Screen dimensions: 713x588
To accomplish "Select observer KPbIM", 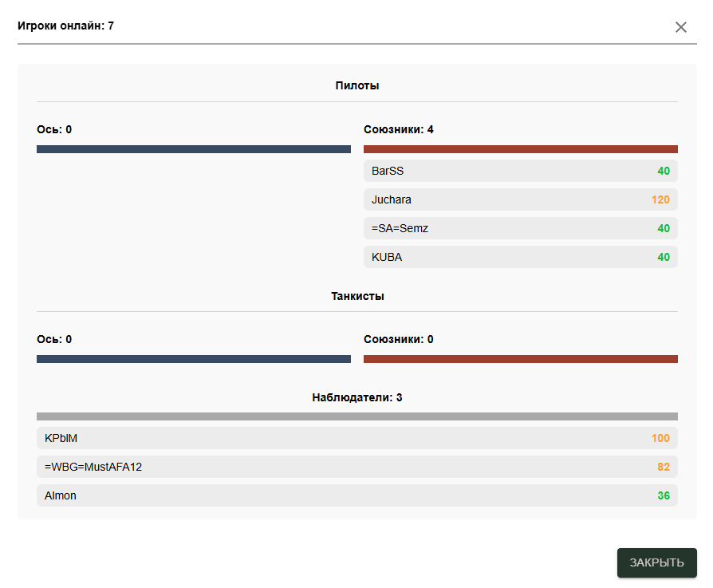I will (356, 438).
